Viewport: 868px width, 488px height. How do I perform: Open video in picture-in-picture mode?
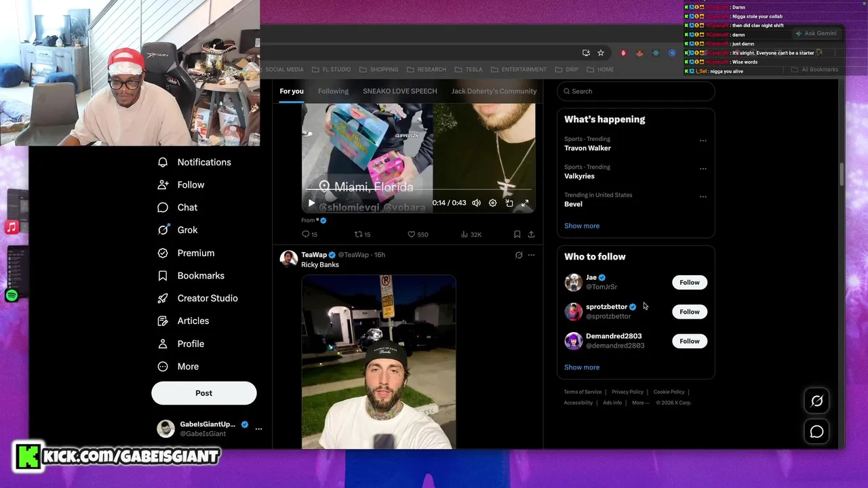pyautogui.click(x=509, y=203)
